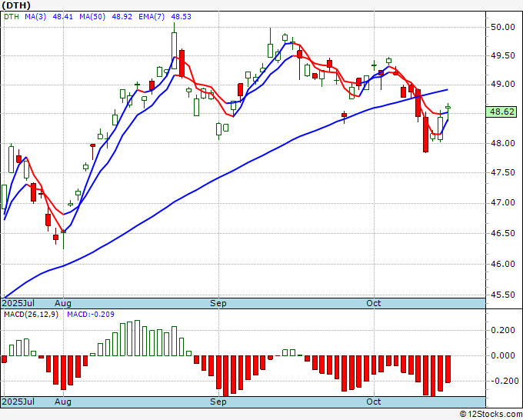Click the (DTH) chart title
This screenshot has height=420, width=523.
pyautogui.click(x=16, y=5)
